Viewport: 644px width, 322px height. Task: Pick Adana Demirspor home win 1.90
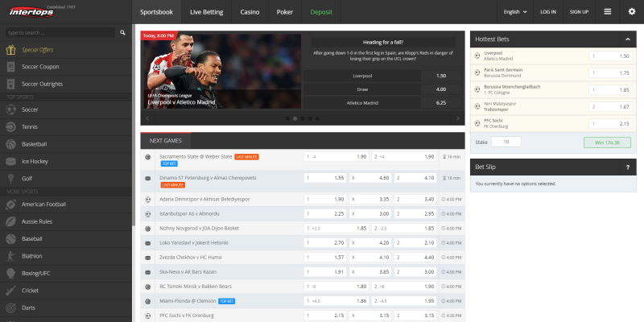pos(325,199)
